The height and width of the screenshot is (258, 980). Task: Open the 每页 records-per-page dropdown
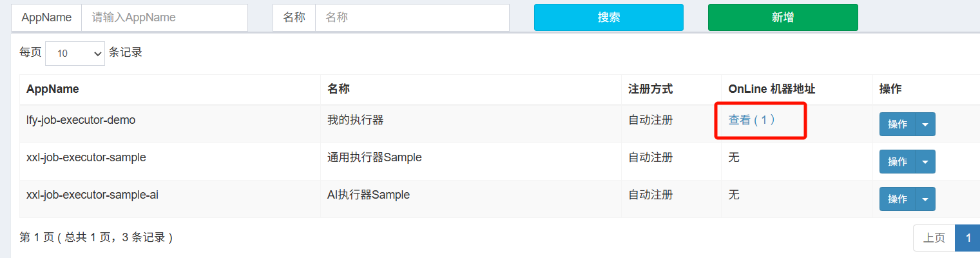(75, 54)
